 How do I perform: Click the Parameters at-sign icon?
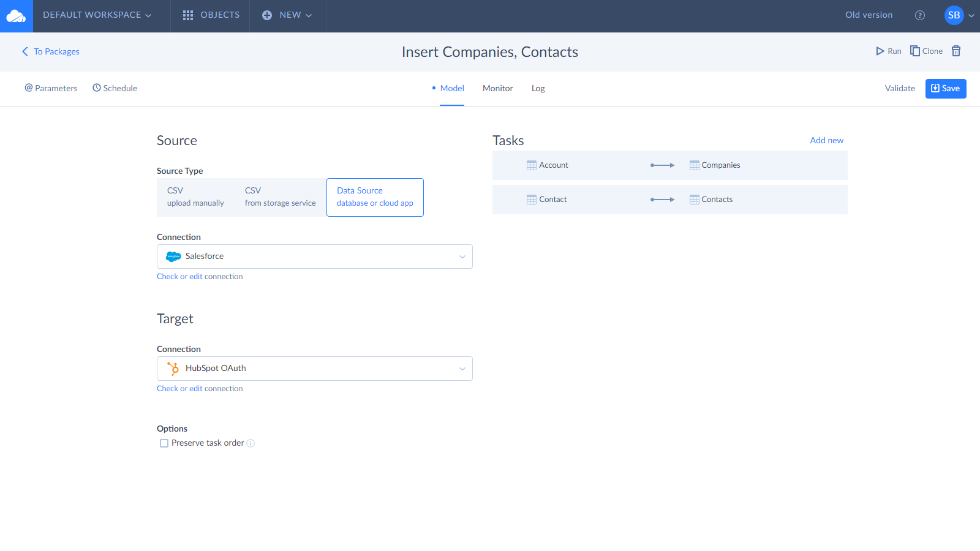coord(28,88)
